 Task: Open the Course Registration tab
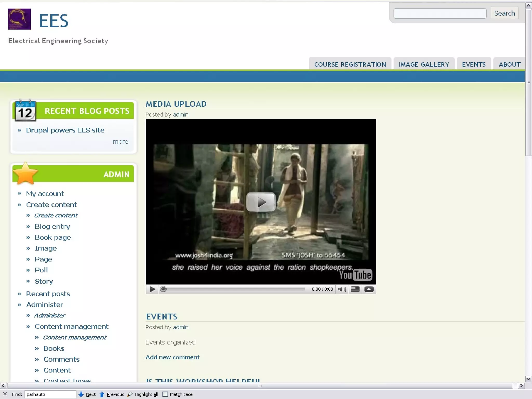[x=350, y=64]
